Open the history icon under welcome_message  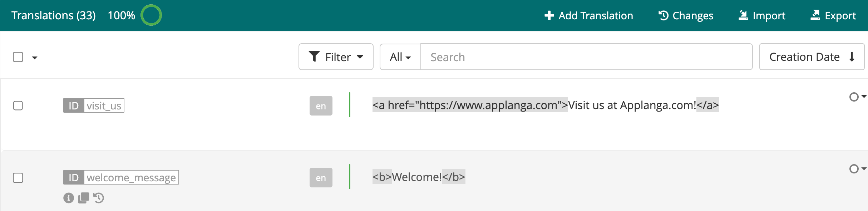pyautogui.click(x=99, y=198)
